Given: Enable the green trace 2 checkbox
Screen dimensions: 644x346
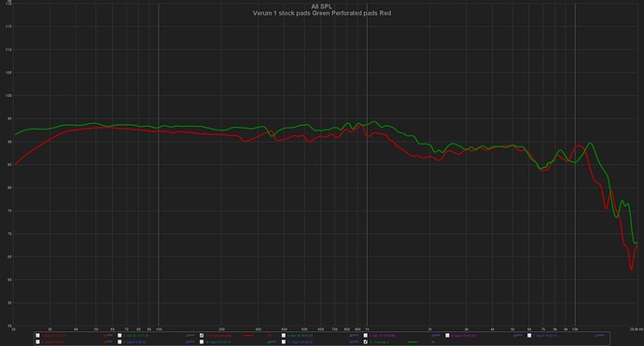Looking at the screenshot, I should pos(119,336).
